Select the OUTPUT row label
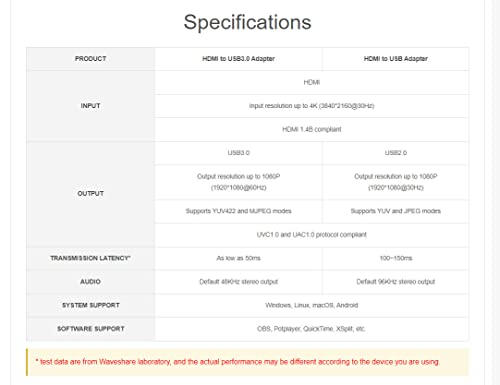 (x=90, y=194)
